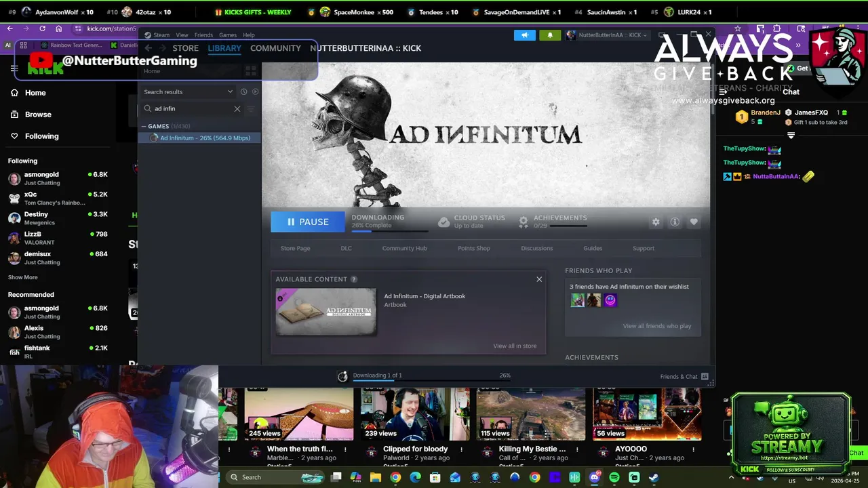The width and height of the screenshot is (868, 488).
Task: Switch to the STORE tab
Action: tap(185, 48)
